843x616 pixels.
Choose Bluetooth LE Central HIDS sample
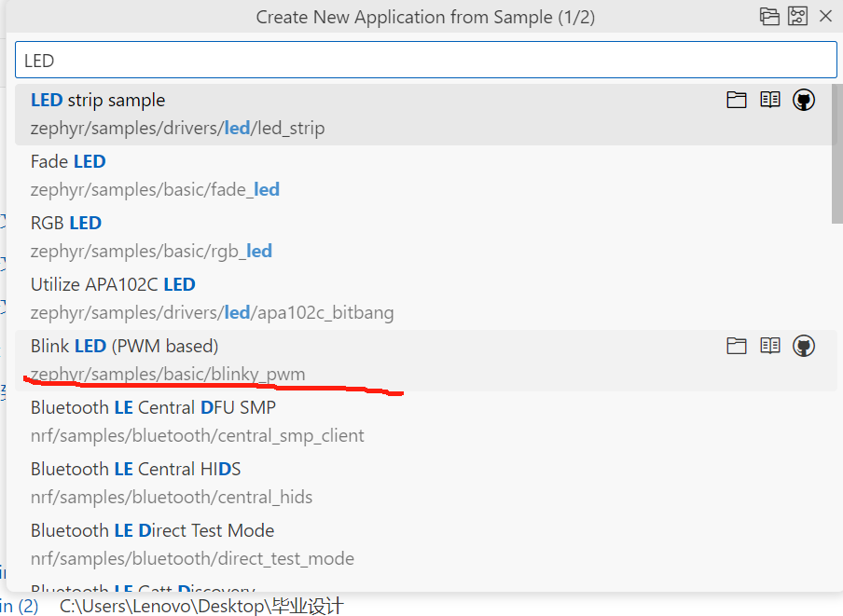coord(280,482)
